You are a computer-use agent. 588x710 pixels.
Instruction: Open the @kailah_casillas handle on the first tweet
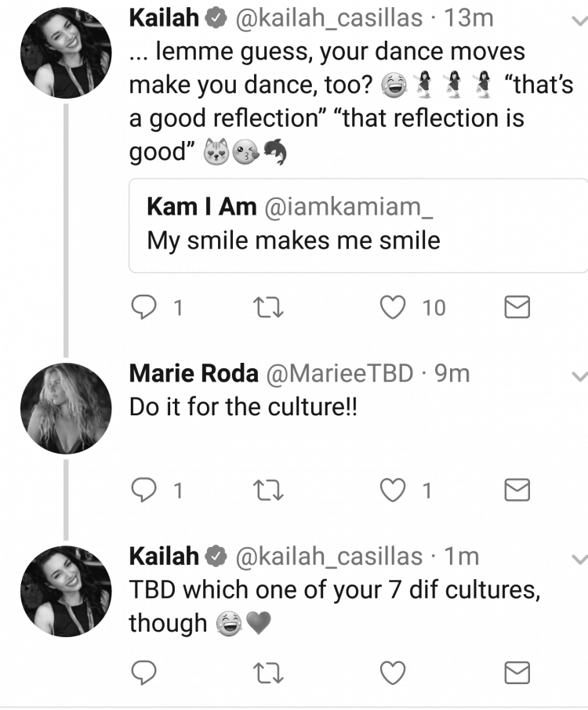(x=328, y=19)
